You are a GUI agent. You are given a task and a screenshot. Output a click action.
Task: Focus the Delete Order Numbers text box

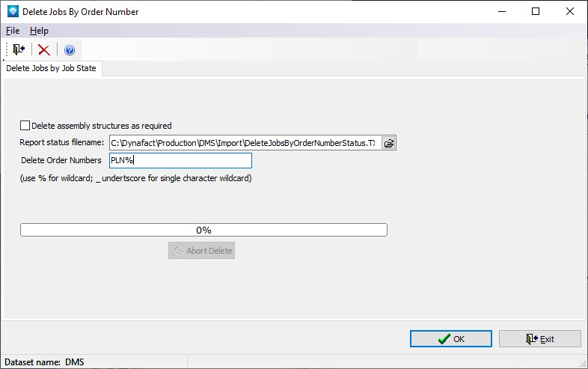tap(180, 160)
